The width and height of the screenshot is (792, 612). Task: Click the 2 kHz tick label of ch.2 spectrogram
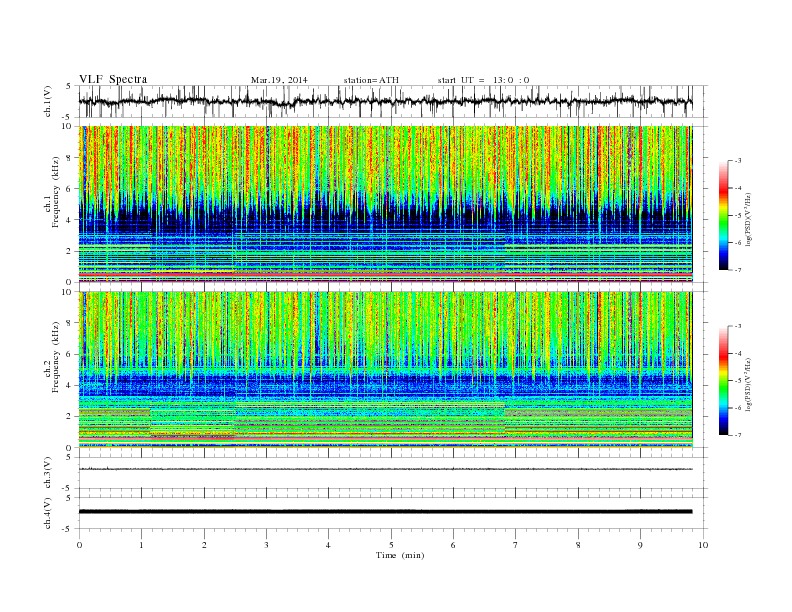tap(69, 417)
